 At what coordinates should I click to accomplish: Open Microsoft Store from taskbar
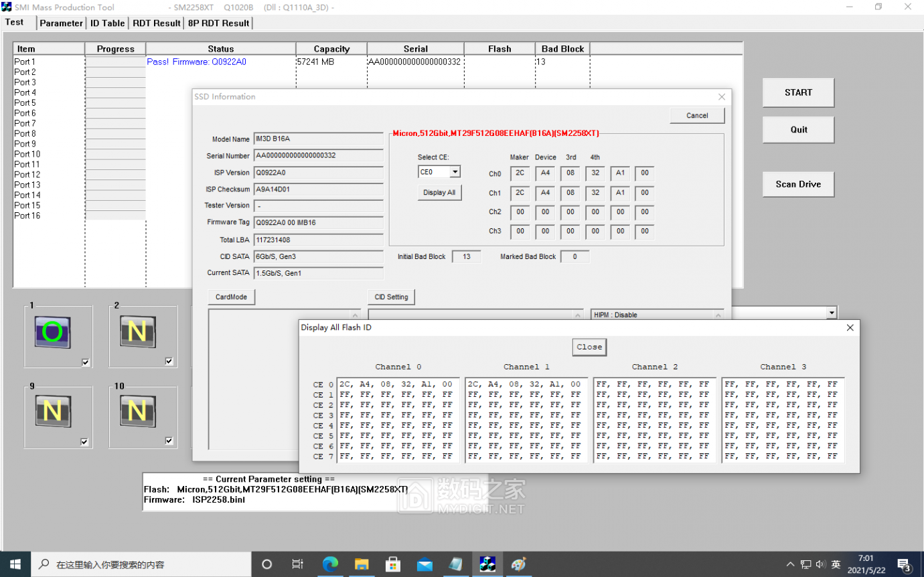pyautogui.click(x=393, y=564)
